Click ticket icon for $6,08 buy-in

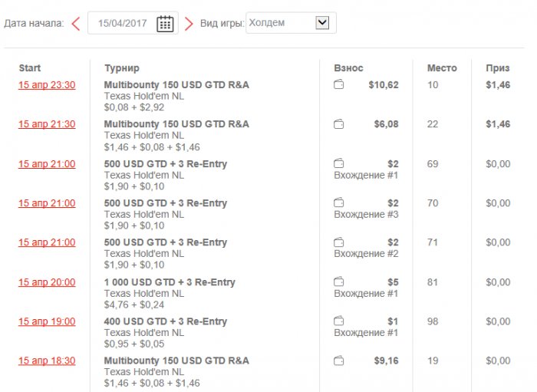[x=338, y=124]
